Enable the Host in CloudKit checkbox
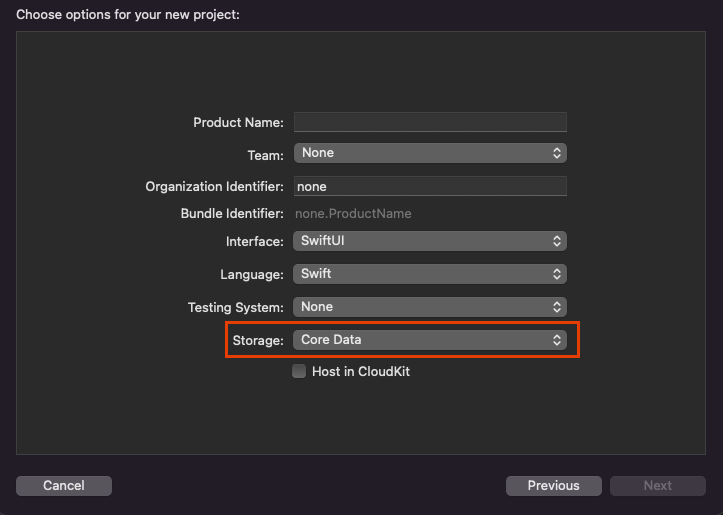The image size is (723, 515). pyautogui.click(x=299, y=371)
